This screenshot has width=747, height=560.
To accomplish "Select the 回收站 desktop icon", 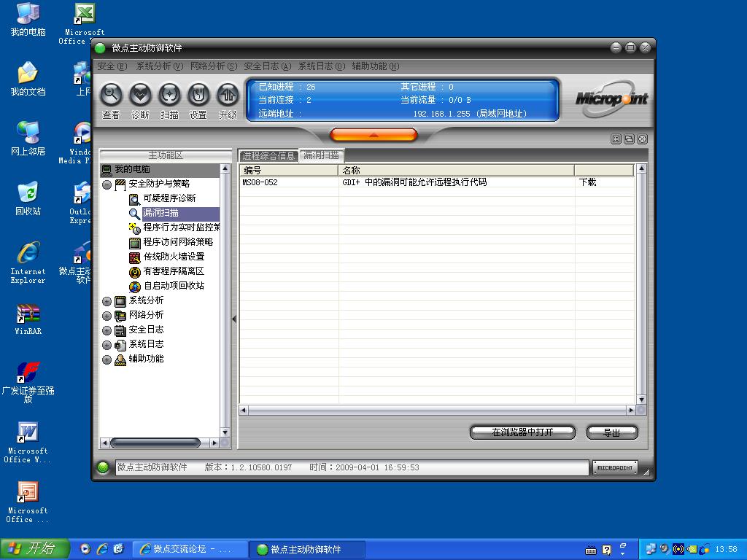I will click(x=28, y=198).
